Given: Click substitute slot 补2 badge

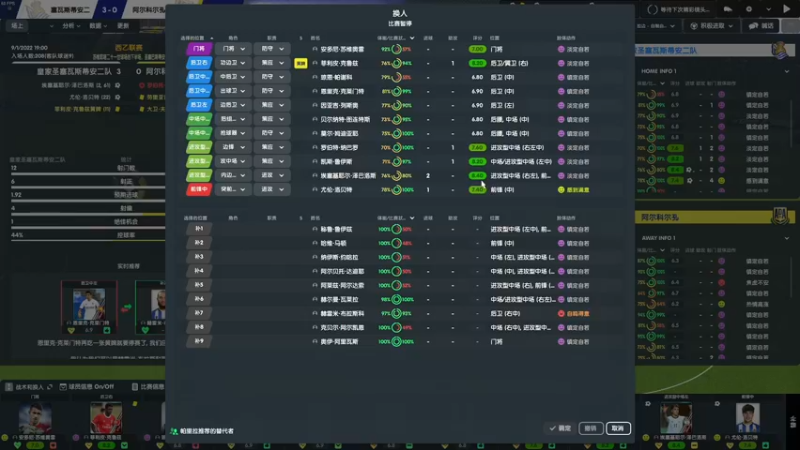Looking at the screenshot, I should click(x=198, y=243).
